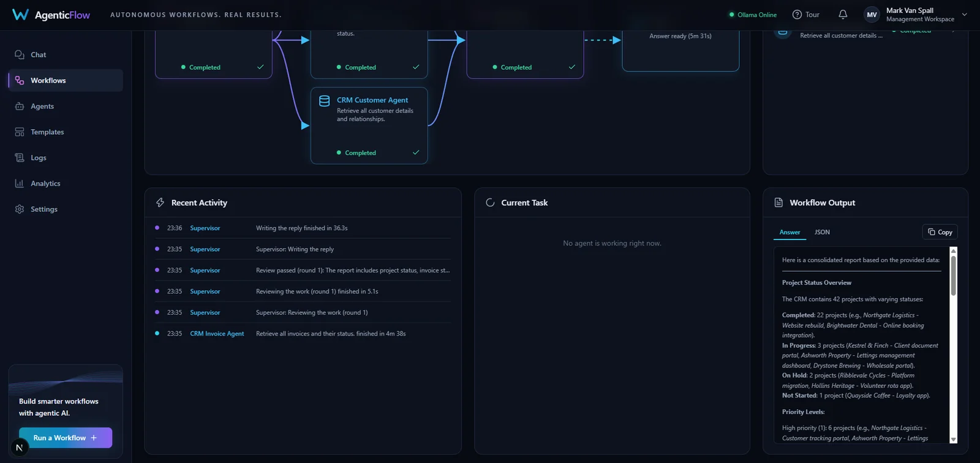Click the Workflow Output scroll down arrow

953,439
